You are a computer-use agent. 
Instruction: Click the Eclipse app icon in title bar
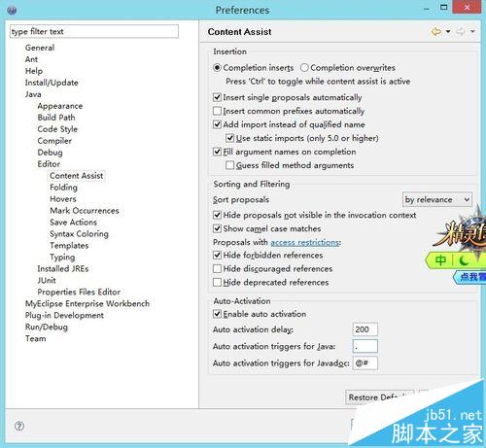tap(12, 10)
